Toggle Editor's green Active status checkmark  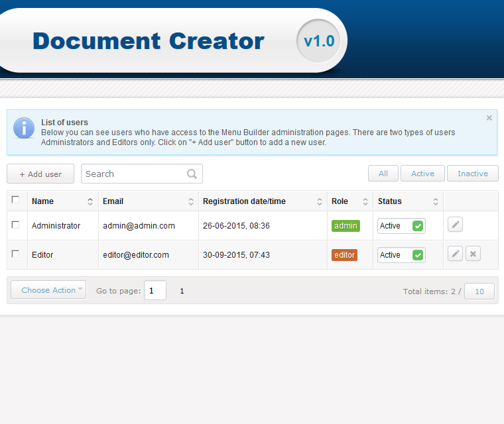tap(418, 255)
